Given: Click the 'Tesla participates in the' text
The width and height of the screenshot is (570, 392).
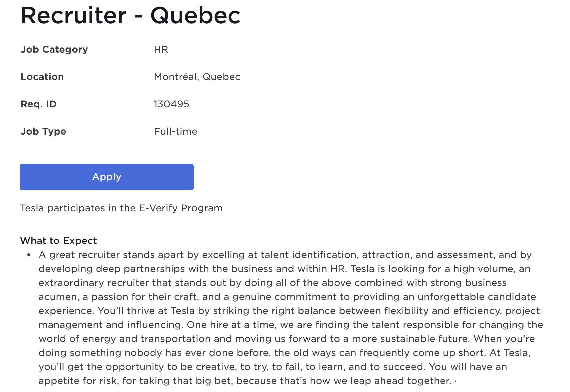Looking at the screenshot, I should point(78,208).
